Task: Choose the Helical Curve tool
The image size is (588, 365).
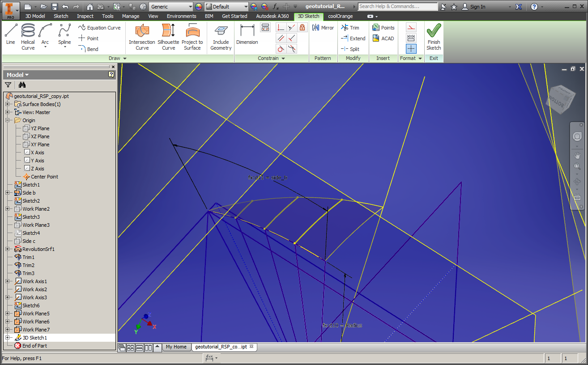Action: click(x=28, y=37)
